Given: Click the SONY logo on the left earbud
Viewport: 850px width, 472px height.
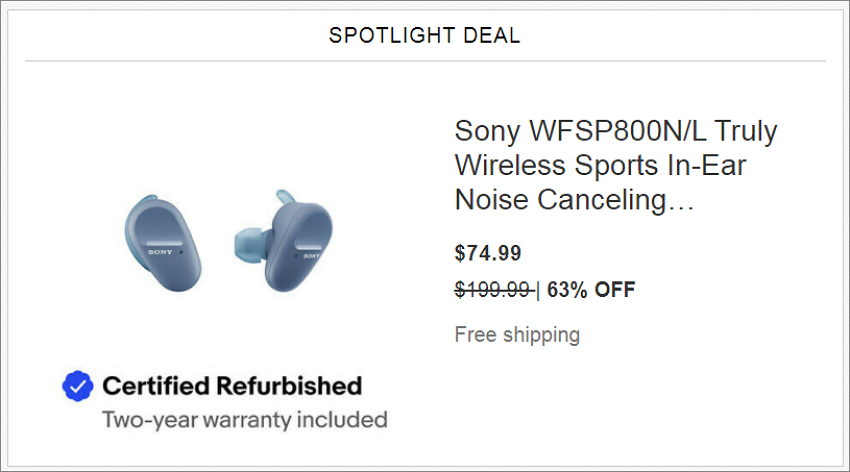Looking at the screenshot, I should coord(160,252).
